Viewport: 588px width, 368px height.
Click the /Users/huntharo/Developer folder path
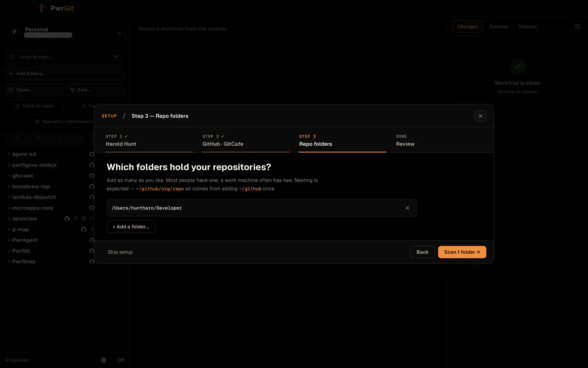pos(147,208)
